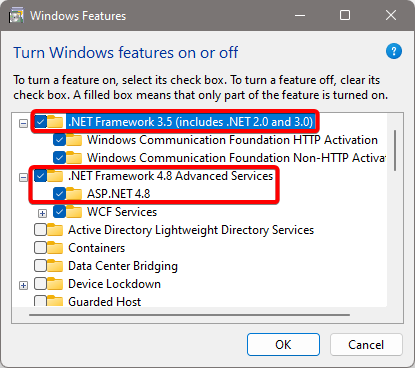Confirm changes with the OK button

283,344
